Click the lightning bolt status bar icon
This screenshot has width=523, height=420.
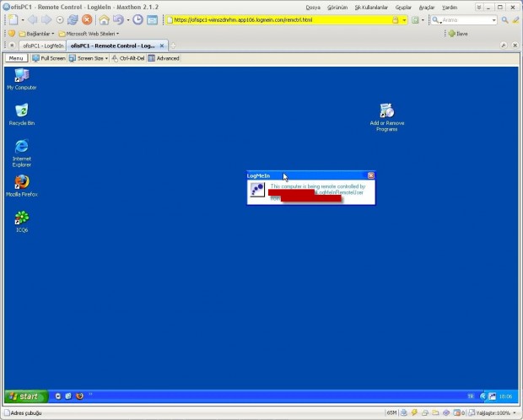point(414,412)
